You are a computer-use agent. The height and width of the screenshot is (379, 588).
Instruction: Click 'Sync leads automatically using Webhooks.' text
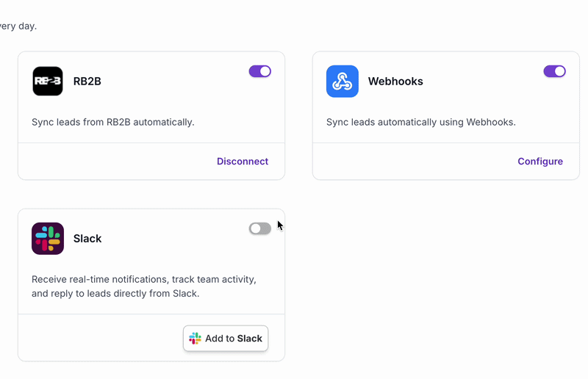[420, 122]
